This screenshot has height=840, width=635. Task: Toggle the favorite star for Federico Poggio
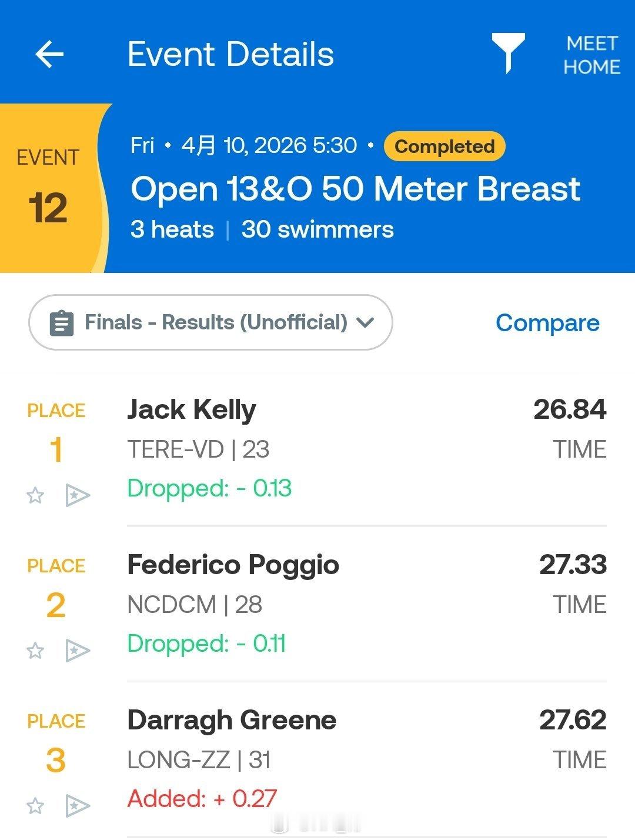[35, 652]
